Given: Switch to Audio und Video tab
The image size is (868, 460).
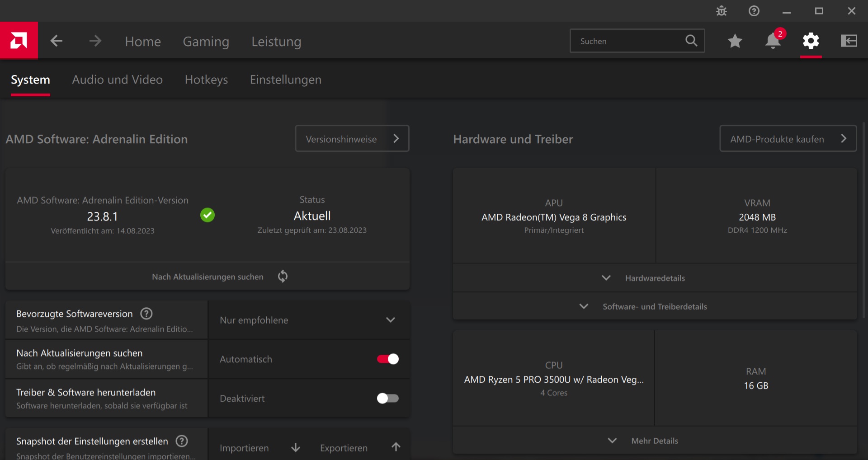Looking at the screenshot, I should 118,80.
